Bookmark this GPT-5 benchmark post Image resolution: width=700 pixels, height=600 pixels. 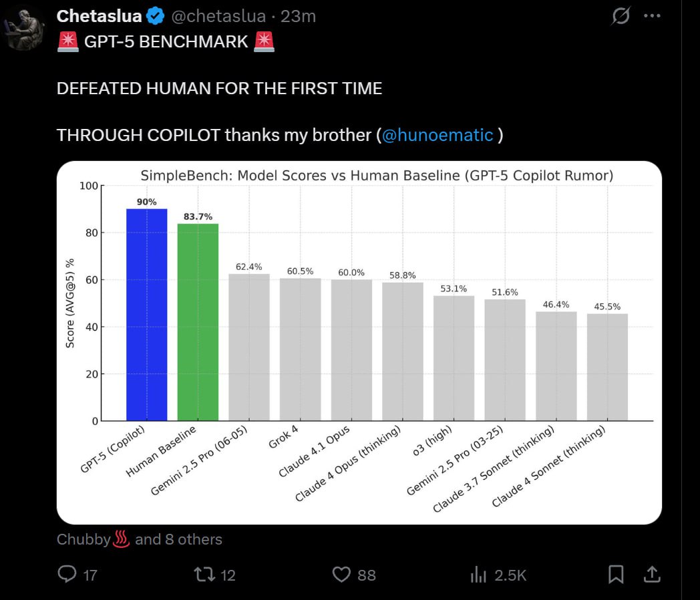point(616,575)
